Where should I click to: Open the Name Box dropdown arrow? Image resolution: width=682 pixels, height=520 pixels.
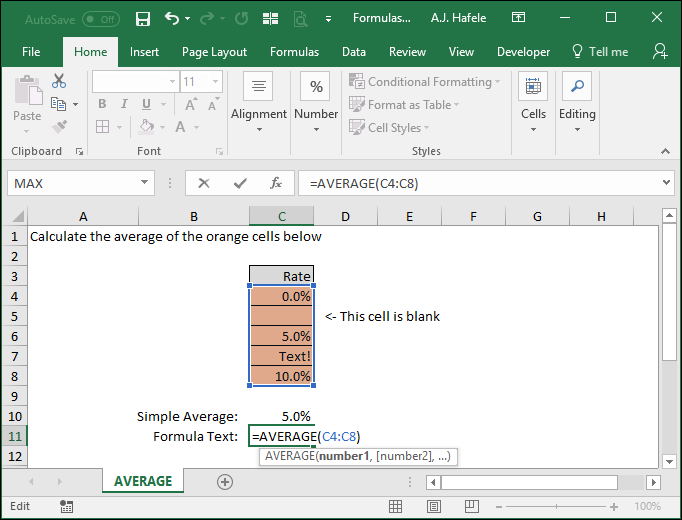click(144, 183)
